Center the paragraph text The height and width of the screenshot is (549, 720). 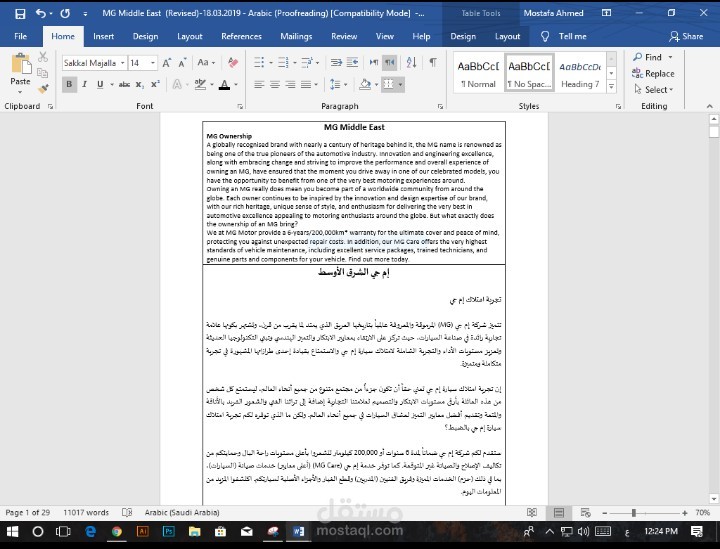[275, 84]
